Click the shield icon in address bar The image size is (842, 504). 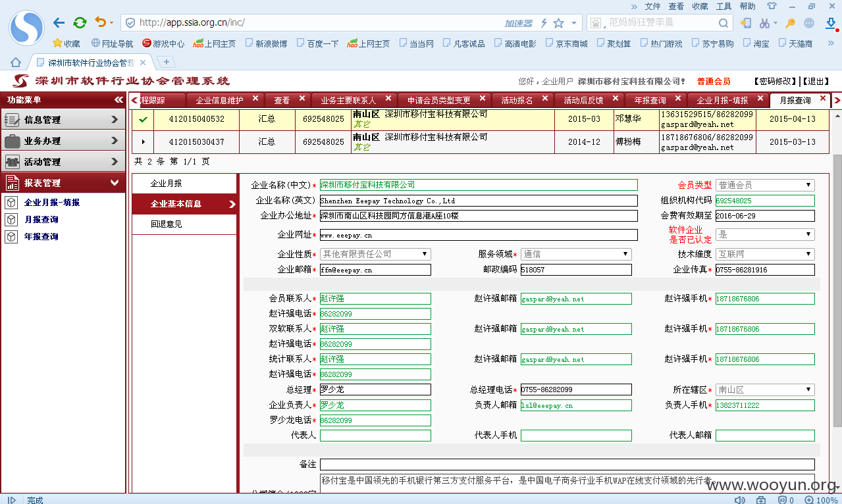tap(130, 23)
